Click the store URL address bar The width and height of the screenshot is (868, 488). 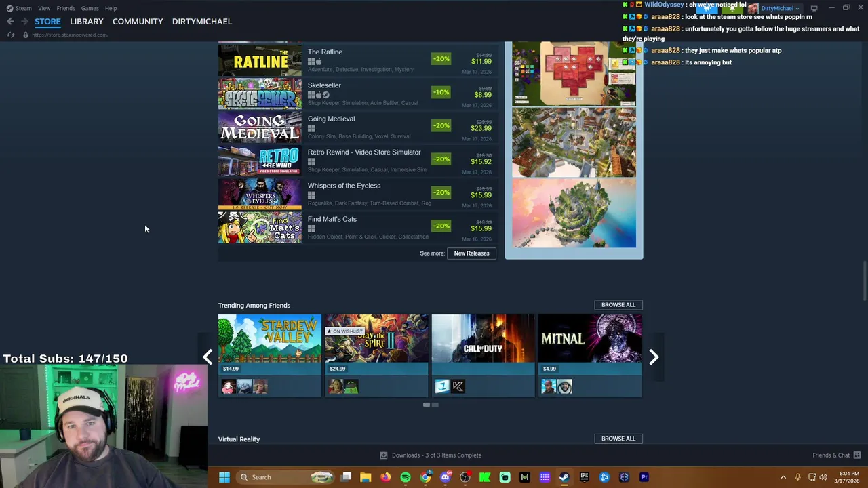(x=71, y=35)
